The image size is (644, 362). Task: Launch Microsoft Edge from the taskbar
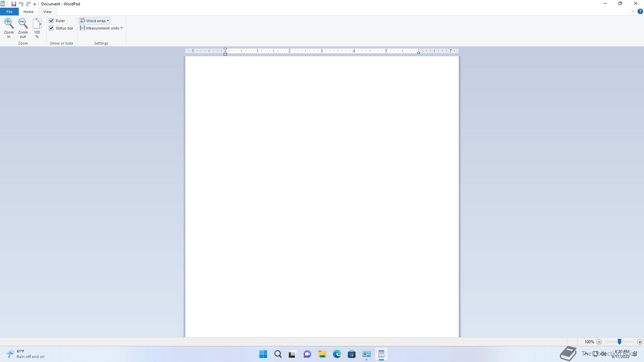click(x=337, y=354)
